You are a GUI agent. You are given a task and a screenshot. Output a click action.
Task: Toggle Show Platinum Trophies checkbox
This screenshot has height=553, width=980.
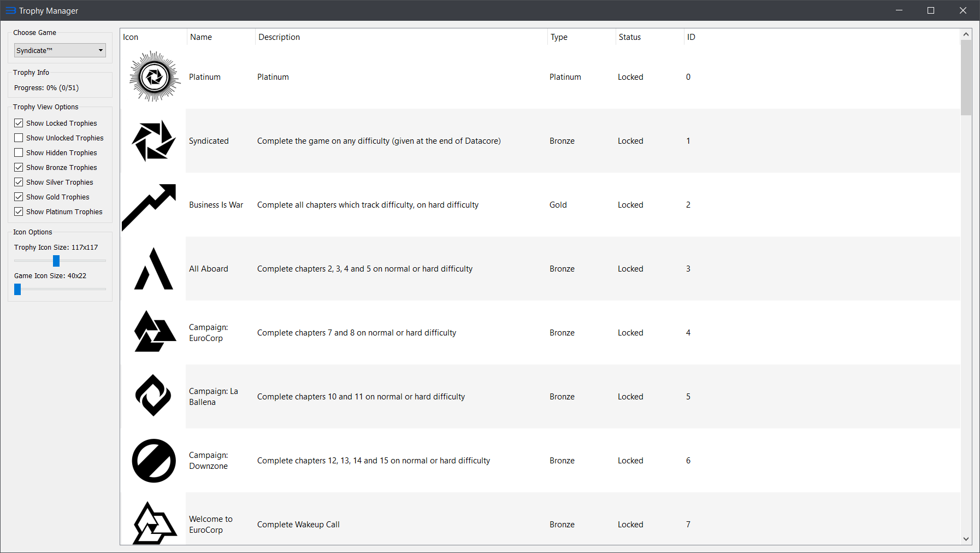coord(19,211)
